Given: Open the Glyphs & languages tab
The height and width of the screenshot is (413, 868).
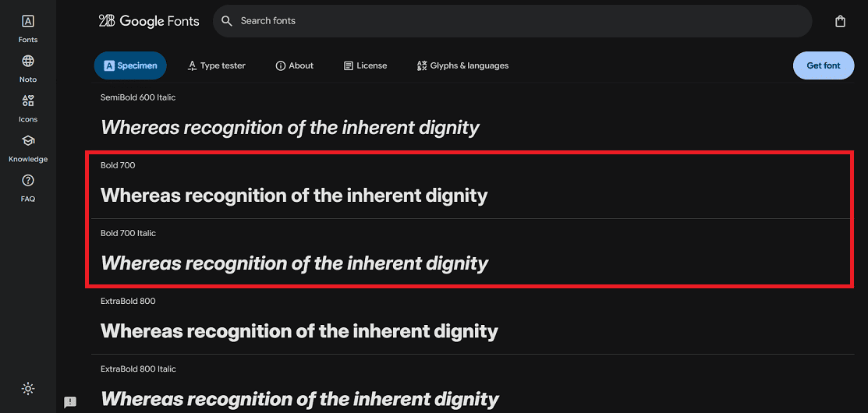Looking at the screenshot, I should pyautogui.click(x=462, y=66).
